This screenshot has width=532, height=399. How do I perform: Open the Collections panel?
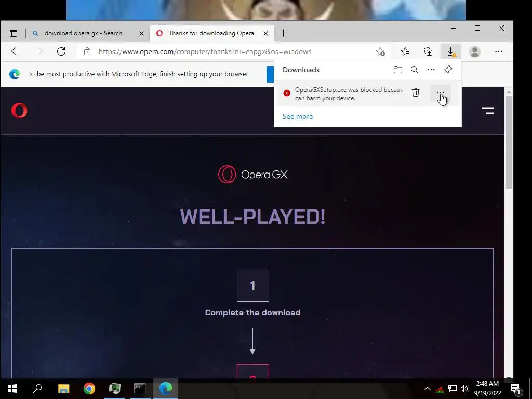pos(428,51)
